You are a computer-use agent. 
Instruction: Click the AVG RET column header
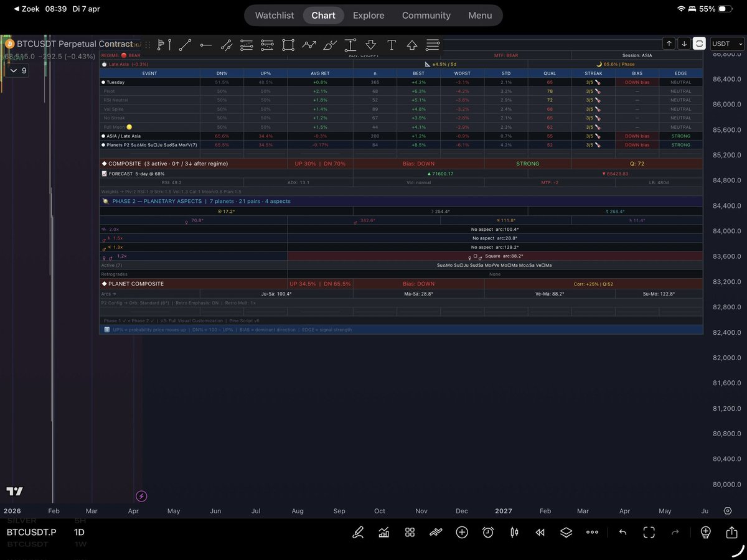(x=321, y=73)
